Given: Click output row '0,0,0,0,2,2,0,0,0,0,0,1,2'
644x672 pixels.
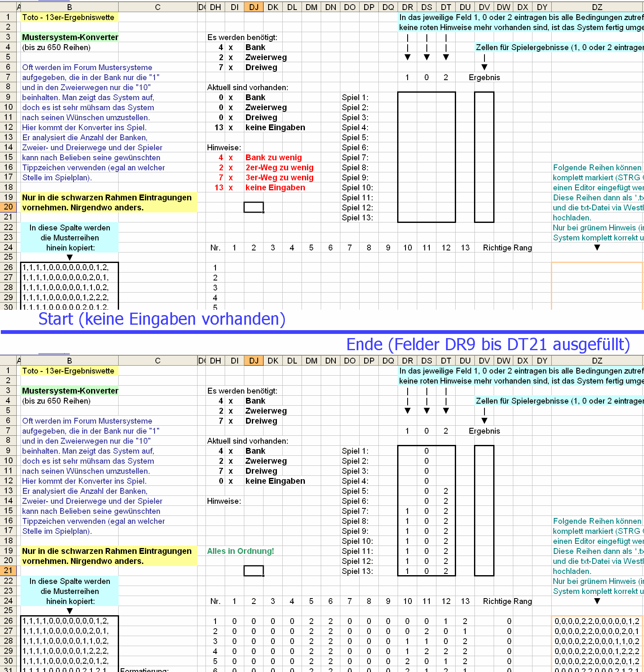Looking at the screenshot, I should (597, 621).
